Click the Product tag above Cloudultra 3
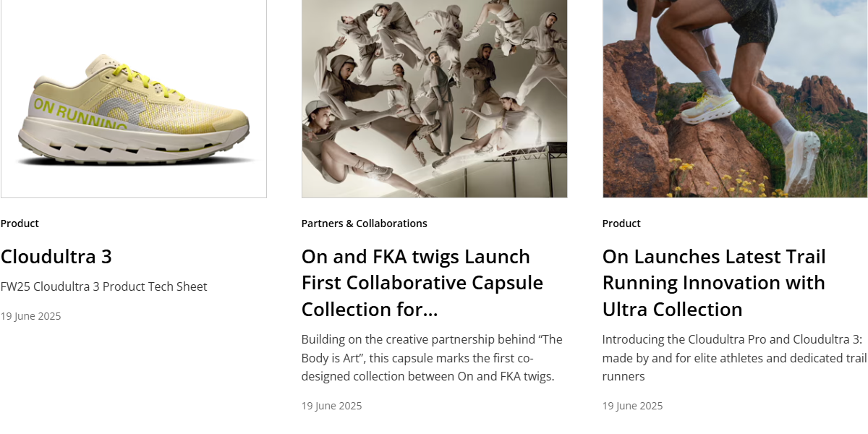Viewport: 868px width, 434px height. tap(20, 224)
